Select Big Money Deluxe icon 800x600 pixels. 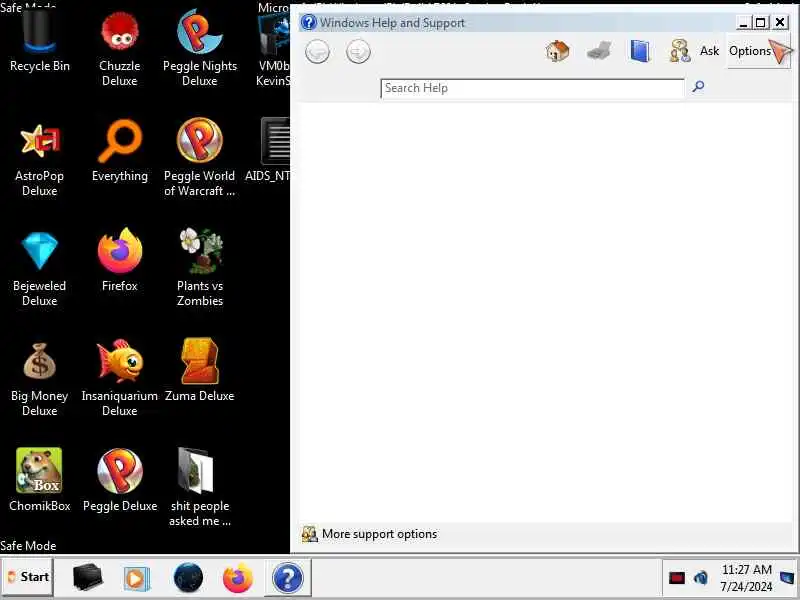(39, 378)
